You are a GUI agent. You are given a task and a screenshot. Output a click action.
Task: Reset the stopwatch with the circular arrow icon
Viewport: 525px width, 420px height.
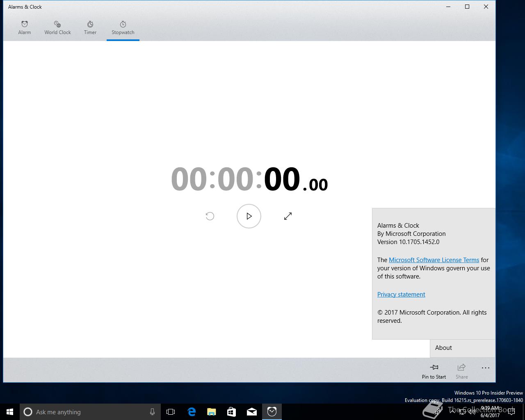pos(210,216)
